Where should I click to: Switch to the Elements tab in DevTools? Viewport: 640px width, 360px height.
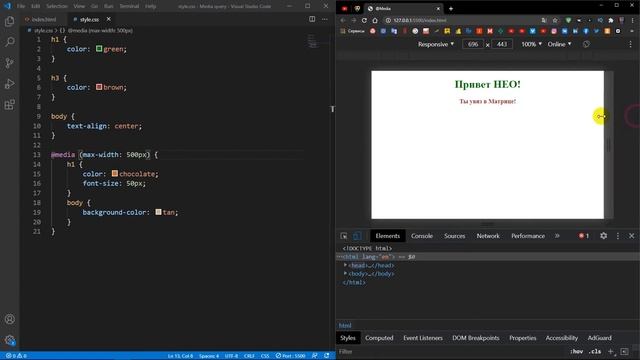click(387, 236)
